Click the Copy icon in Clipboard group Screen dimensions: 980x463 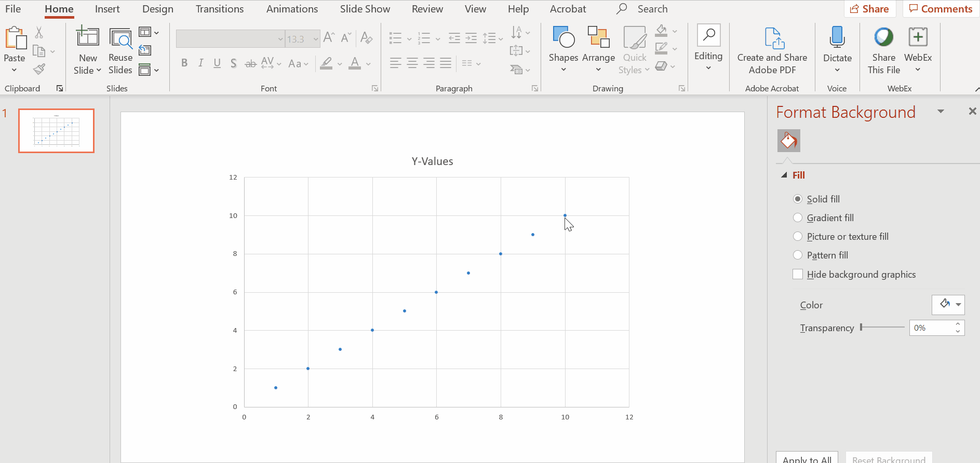pyautogui.click(x=39, y=51)
